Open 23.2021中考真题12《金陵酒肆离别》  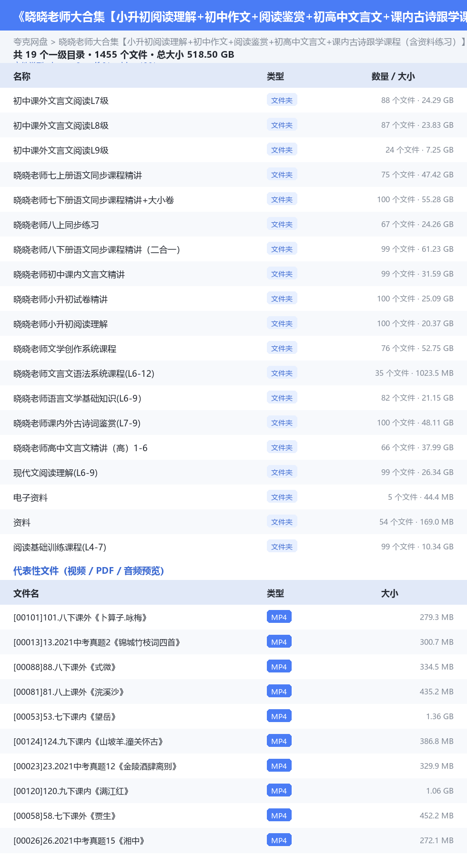(96, 766)
